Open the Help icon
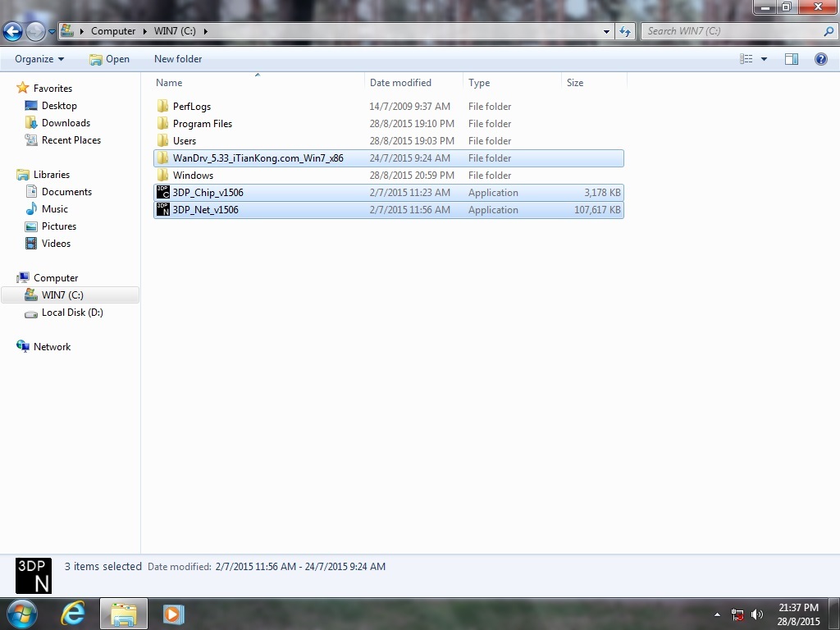 pos(820,59)
